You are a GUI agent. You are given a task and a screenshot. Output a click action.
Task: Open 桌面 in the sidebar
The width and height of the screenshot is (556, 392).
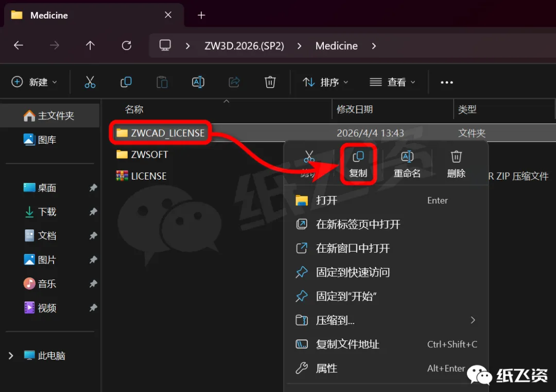40,187
